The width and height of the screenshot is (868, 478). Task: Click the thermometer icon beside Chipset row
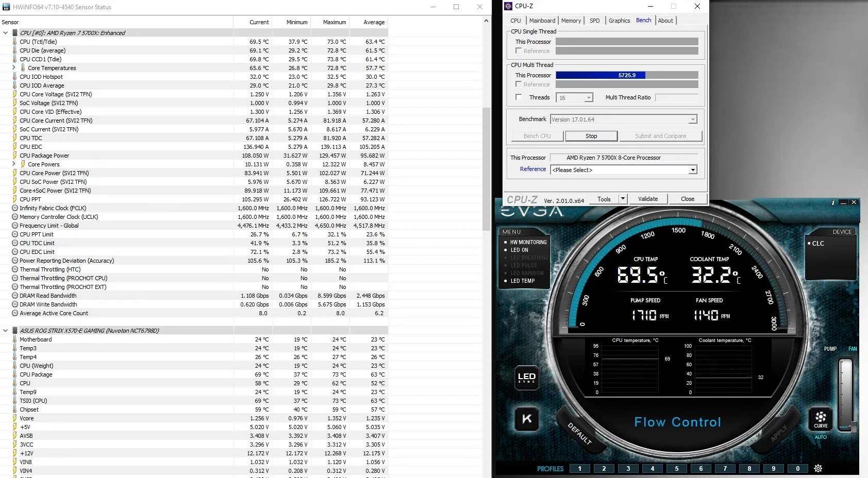click(x=14, y=409)
